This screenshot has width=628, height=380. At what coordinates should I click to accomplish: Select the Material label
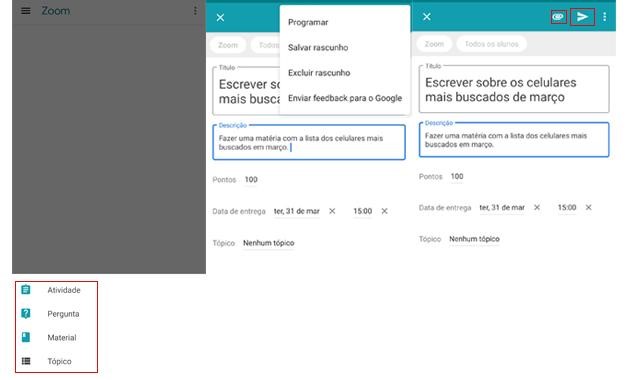[62, 338]
